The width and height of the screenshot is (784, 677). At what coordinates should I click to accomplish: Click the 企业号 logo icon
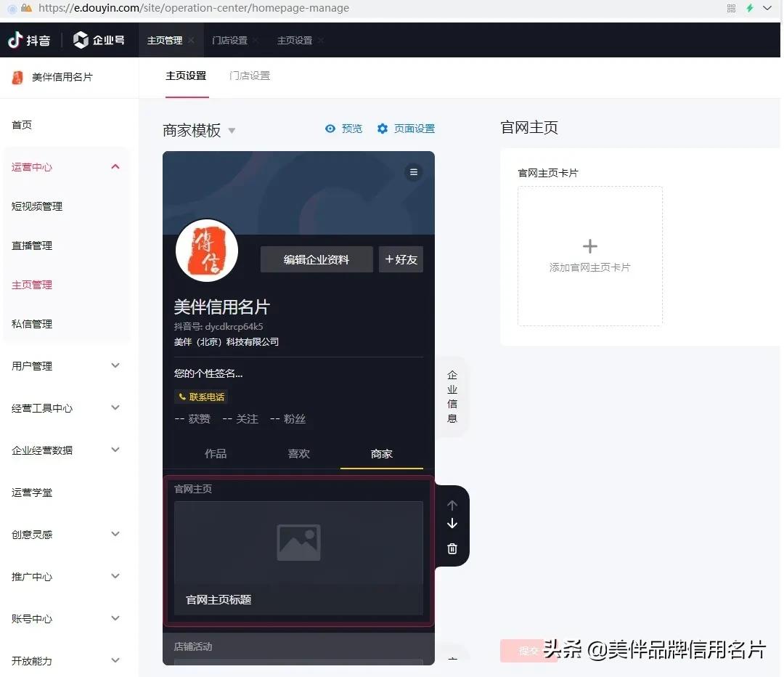click(x=81, y=40)
